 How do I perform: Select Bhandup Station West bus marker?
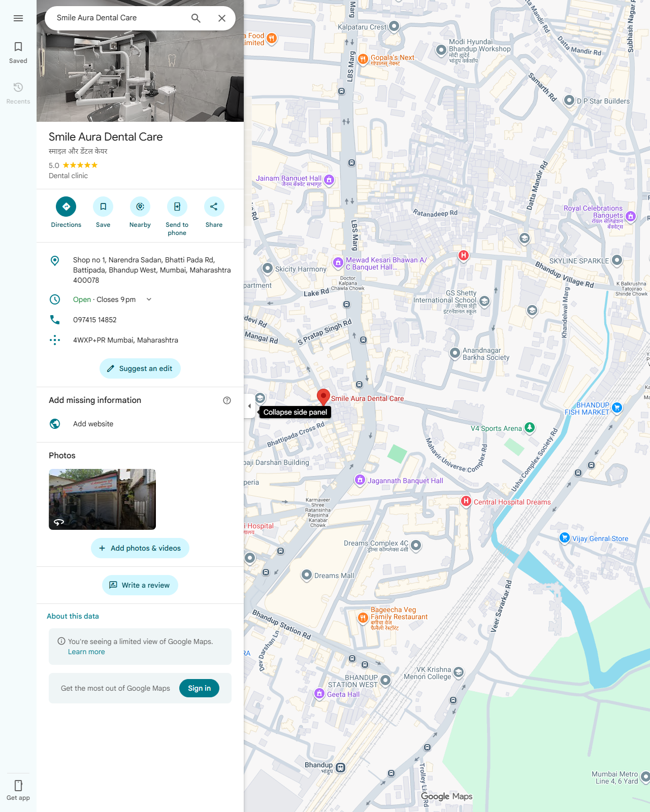385,680
